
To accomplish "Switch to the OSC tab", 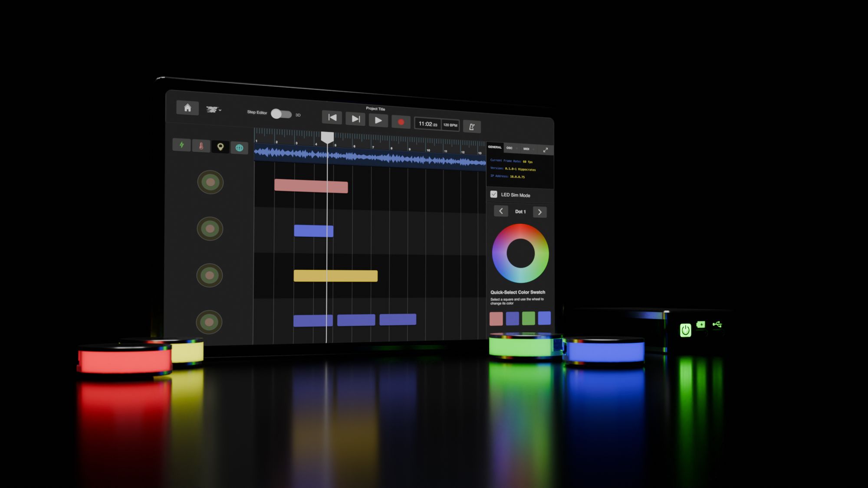I will (510, 148).
